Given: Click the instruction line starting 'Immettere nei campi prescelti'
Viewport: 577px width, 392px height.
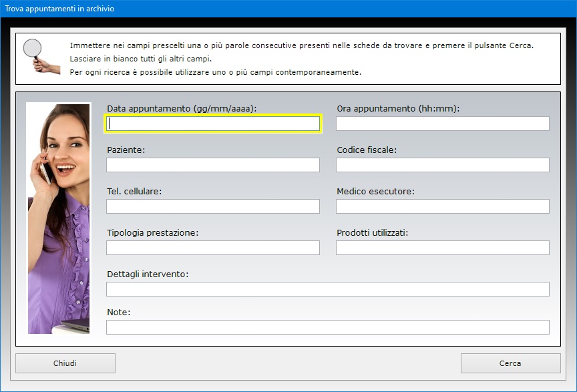Looking at the screenshot, I should (302, 45).
